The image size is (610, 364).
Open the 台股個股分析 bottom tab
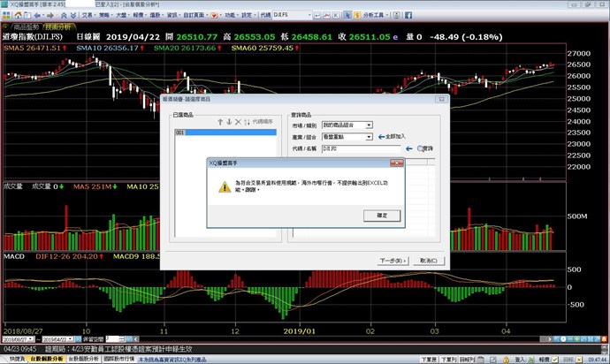point(46,360)
